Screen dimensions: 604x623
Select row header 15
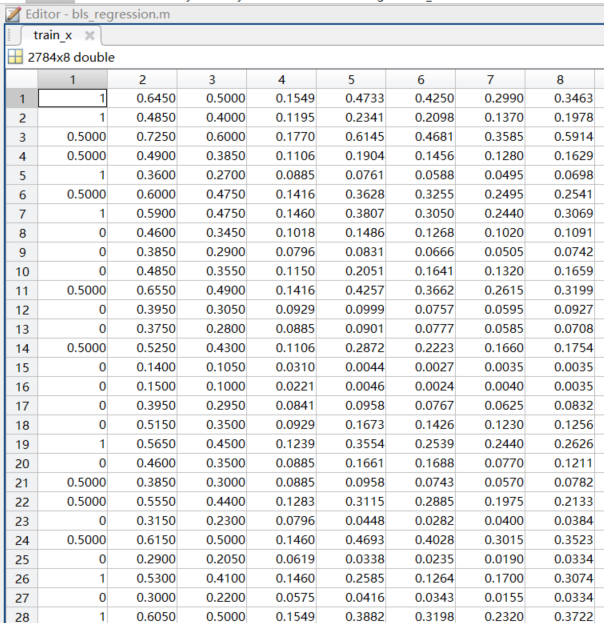[x=22, y=368]
